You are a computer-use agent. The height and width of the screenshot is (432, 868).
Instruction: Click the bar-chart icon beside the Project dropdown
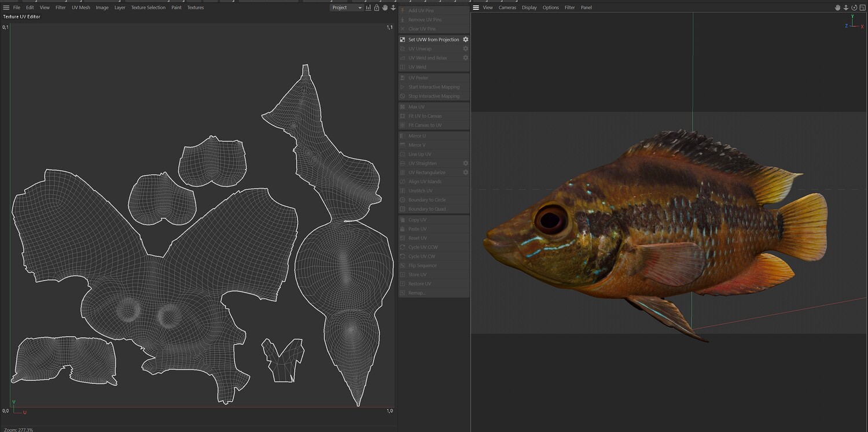(369, 8)
